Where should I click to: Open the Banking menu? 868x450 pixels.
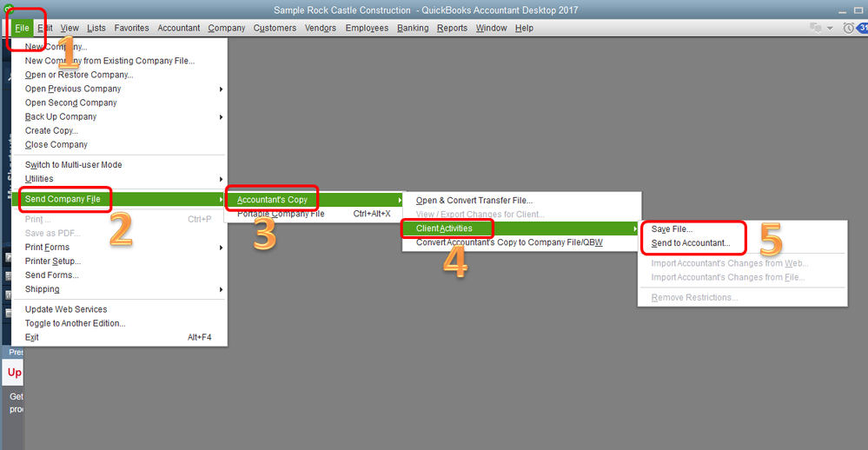[x=413, y=28]
